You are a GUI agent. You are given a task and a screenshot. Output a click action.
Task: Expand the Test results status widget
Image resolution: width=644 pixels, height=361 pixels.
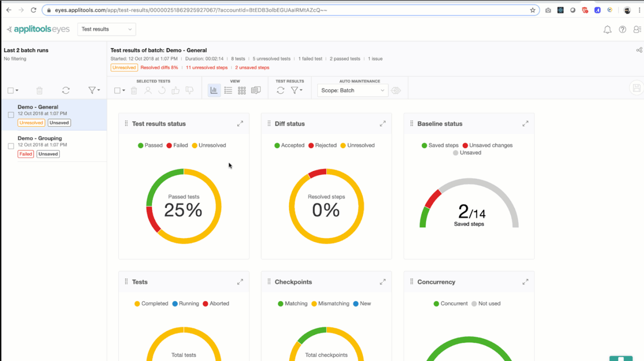pos(240,124)
